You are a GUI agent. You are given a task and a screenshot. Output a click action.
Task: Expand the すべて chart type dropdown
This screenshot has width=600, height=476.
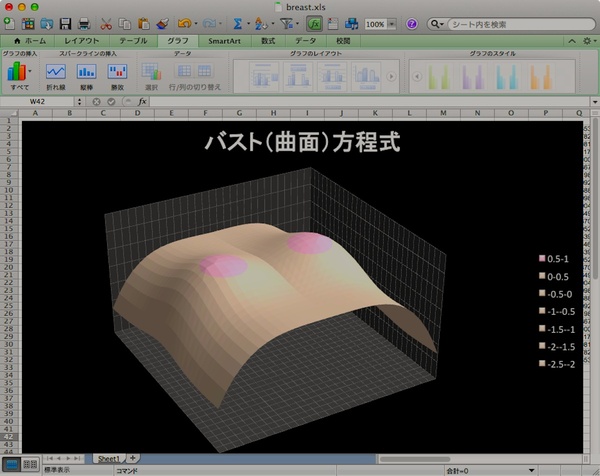(31, 71)
